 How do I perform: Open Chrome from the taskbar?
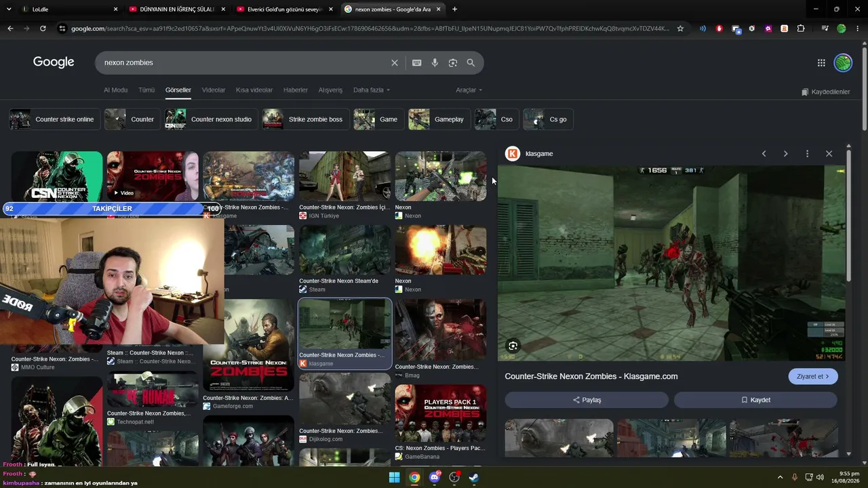coord(414,477)
